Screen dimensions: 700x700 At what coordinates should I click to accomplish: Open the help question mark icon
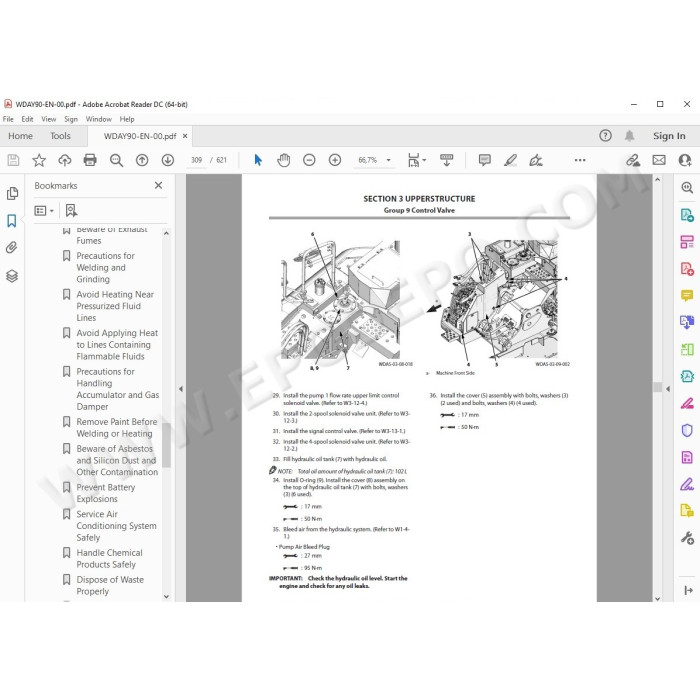pos(605,136)
